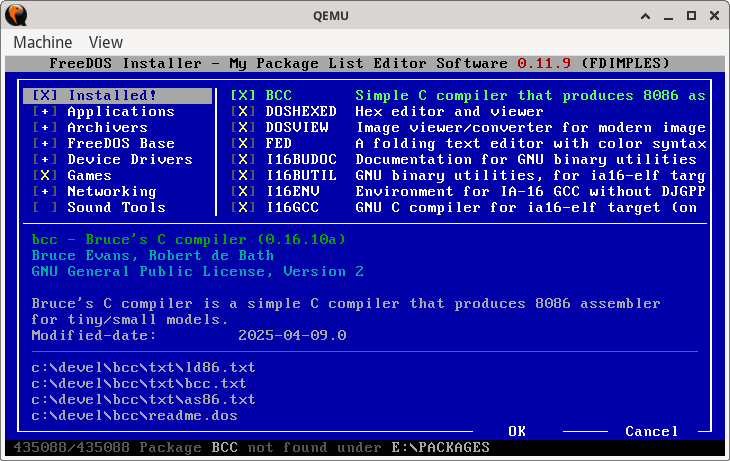
Task: Select the Device Drivers group label
Action: [x=130, y=159]
